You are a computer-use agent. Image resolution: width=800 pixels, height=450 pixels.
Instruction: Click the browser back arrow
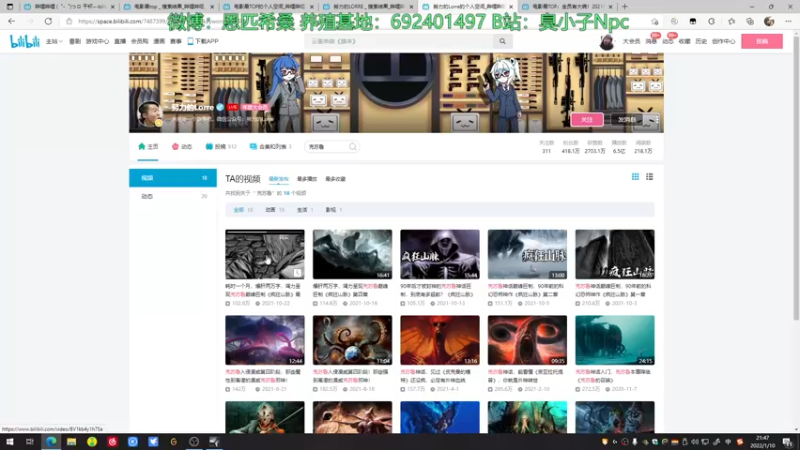11,21
